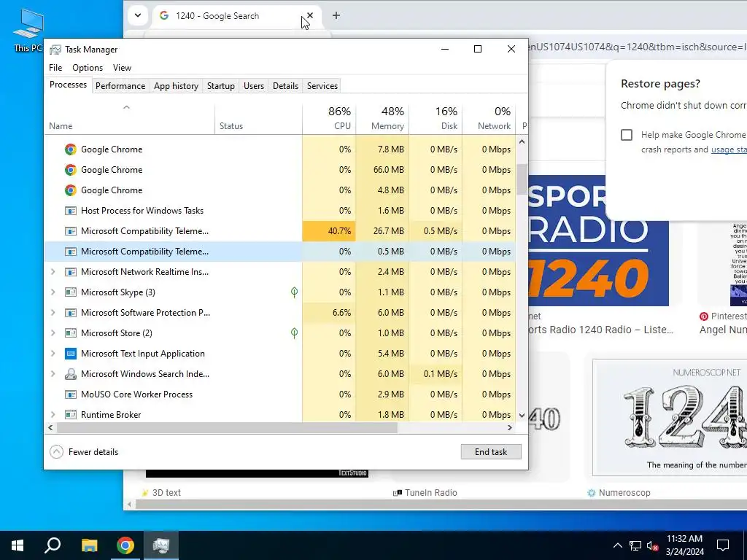Sort processes by the Memory column header

[382, 118]
